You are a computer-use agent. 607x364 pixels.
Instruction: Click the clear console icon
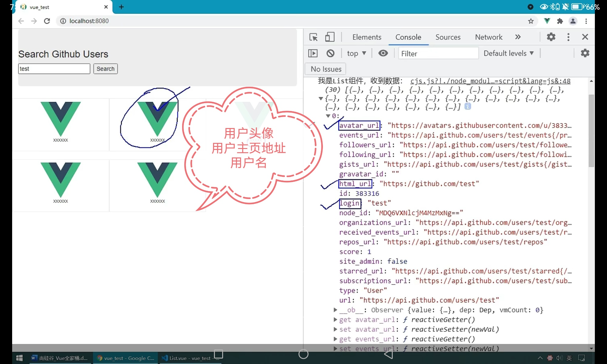pos(331,53)
